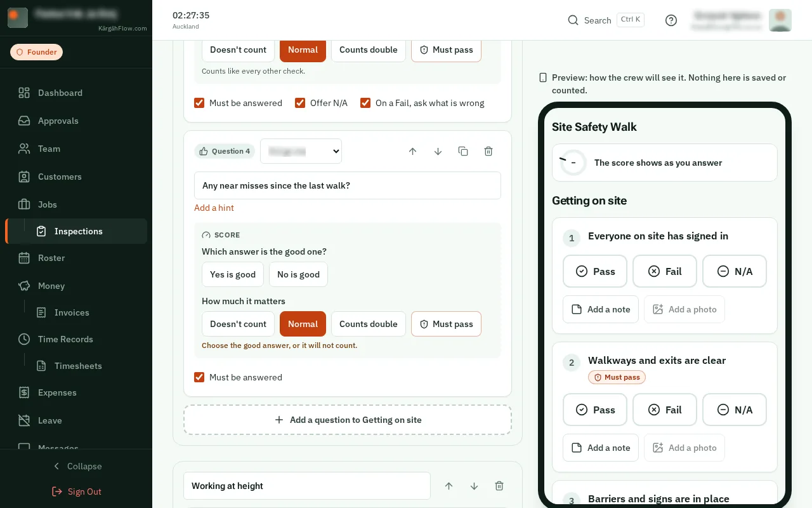Image resolution: width=812 pixels, height=508 pixels.
Task: Collapse the sidebar
Action: tap(76, 466)
